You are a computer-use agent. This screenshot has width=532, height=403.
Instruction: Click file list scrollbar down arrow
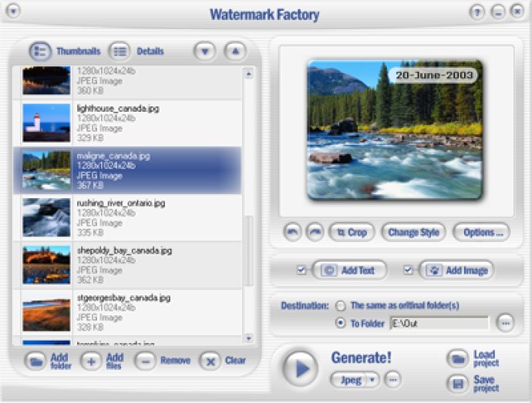(x=249, y=338)
